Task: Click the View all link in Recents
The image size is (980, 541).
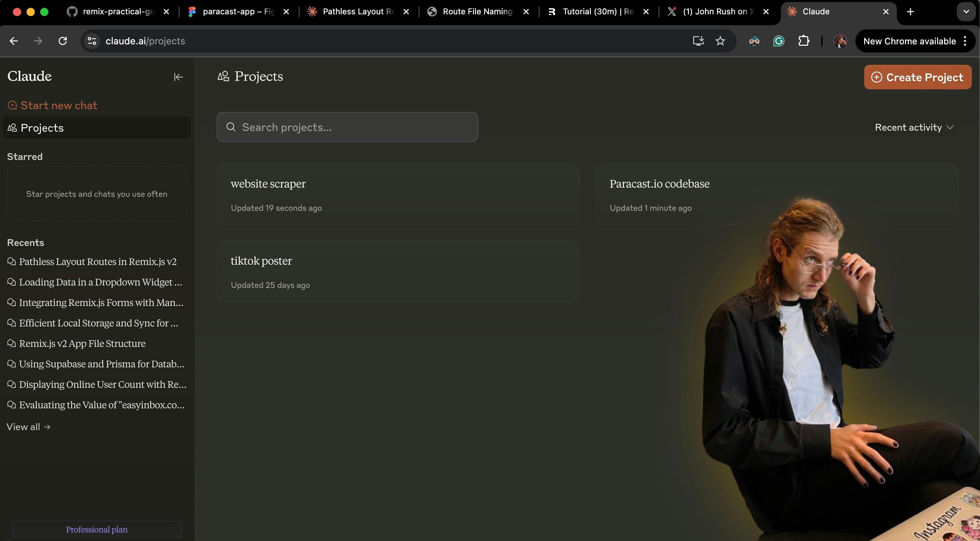Action: point(28,426)
